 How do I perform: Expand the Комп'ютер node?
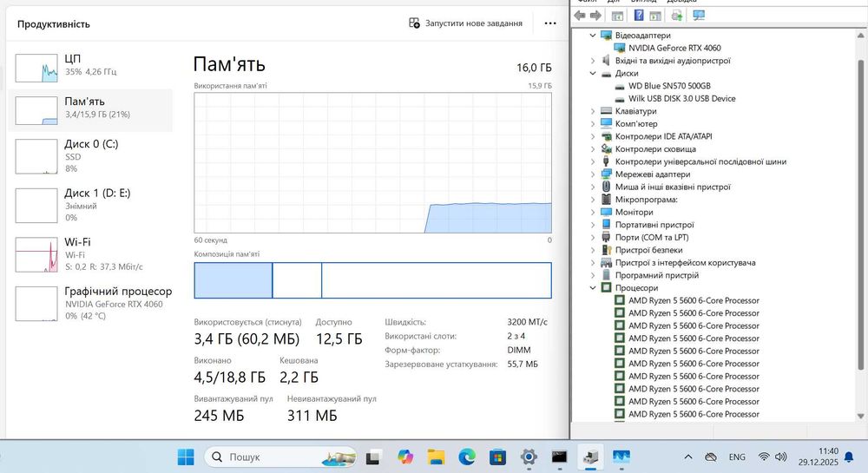coord(593,124)
